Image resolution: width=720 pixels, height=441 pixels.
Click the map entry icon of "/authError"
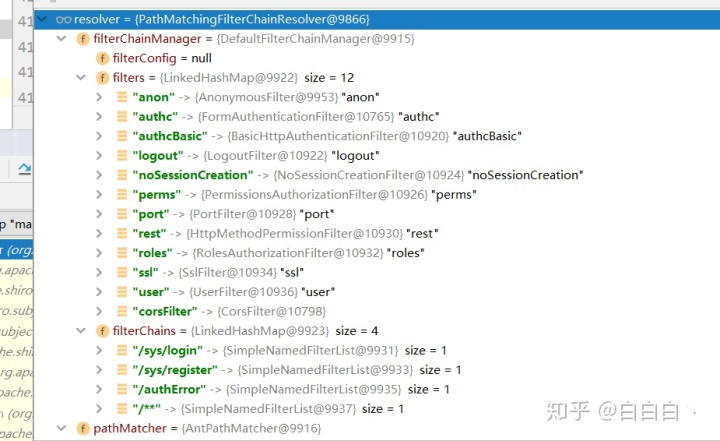pyautogui.click(x=122, y=389)
